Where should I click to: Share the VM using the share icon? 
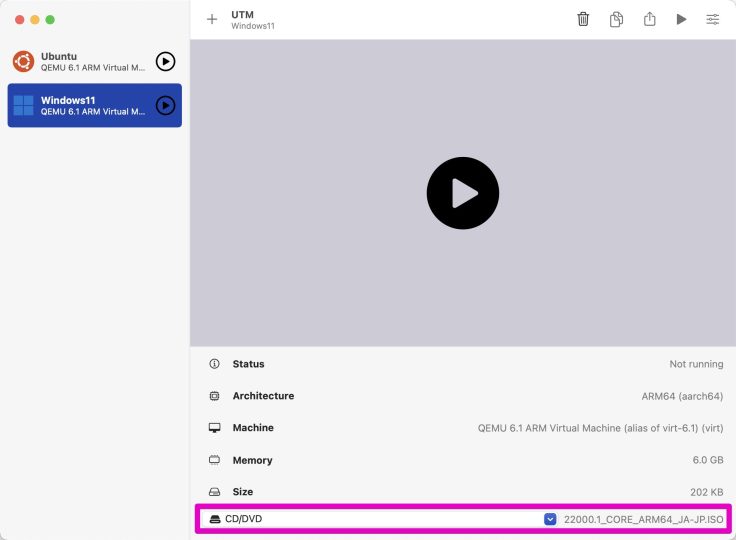coord(650,19)
